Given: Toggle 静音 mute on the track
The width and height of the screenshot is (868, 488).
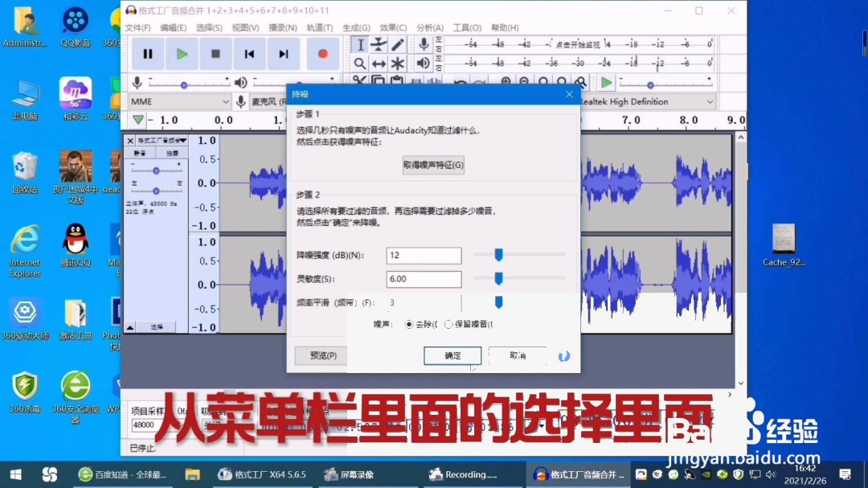Looking at the screenshot, I should point(140,153).
